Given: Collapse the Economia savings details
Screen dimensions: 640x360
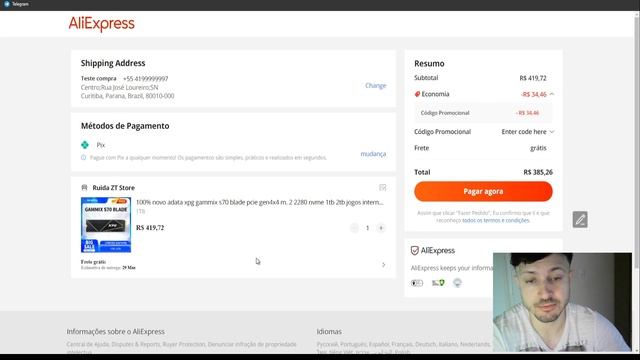Looking at the screenshot, I should coord(552,94).
